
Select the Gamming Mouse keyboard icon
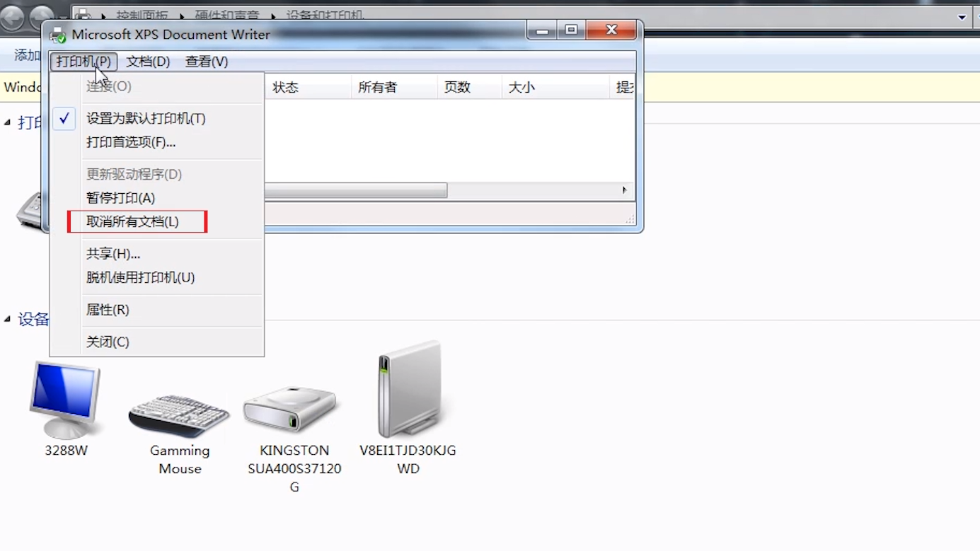pos(179,415)
